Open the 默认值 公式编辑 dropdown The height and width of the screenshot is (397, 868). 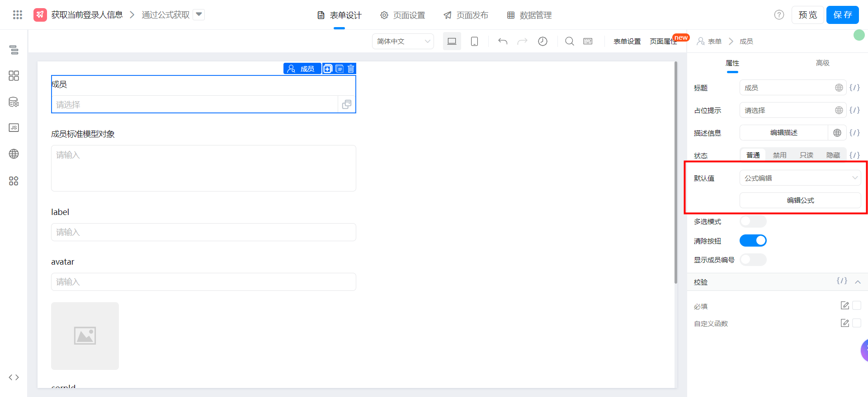[800, 178]
